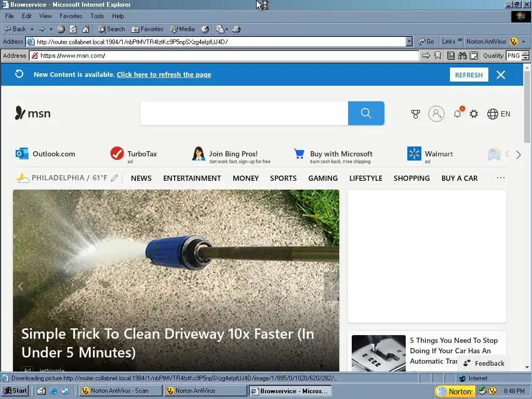Image resolution: width=532 pixels, height=399 pixels.
Task: Switch to the MONEY tab
Action: [246, 178]
